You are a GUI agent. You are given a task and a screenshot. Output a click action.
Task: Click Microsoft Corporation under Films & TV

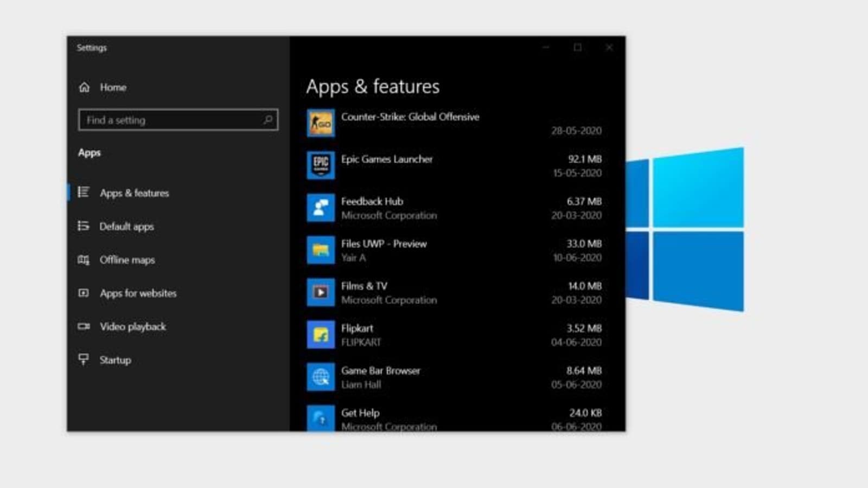tap(389, 300)
